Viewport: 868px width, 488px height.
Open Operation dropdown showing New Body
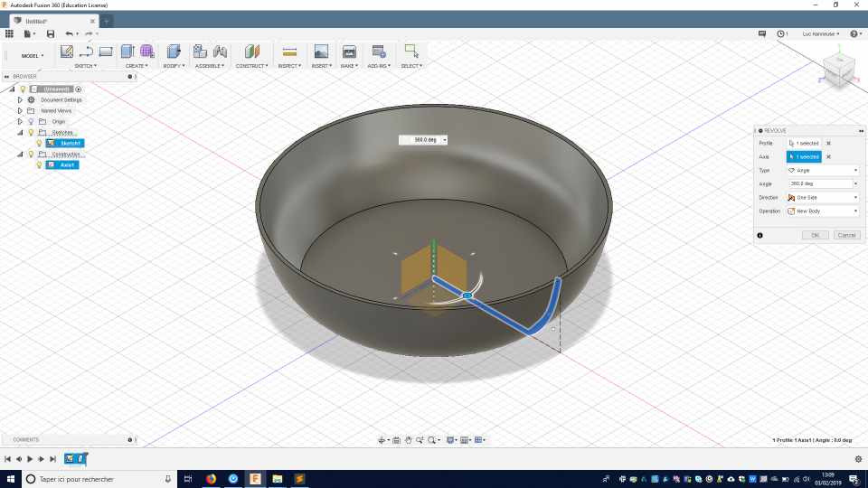click(x=823, y=211)
